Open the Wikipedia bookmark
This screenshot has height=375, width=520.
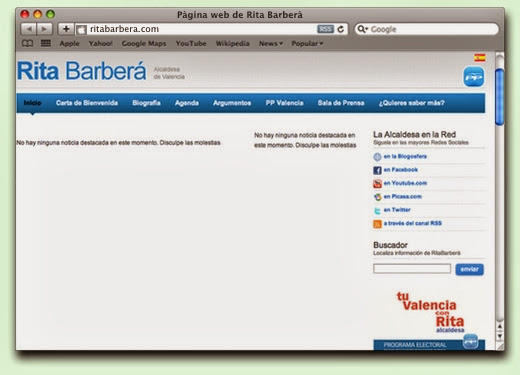[x=232, y=43]
